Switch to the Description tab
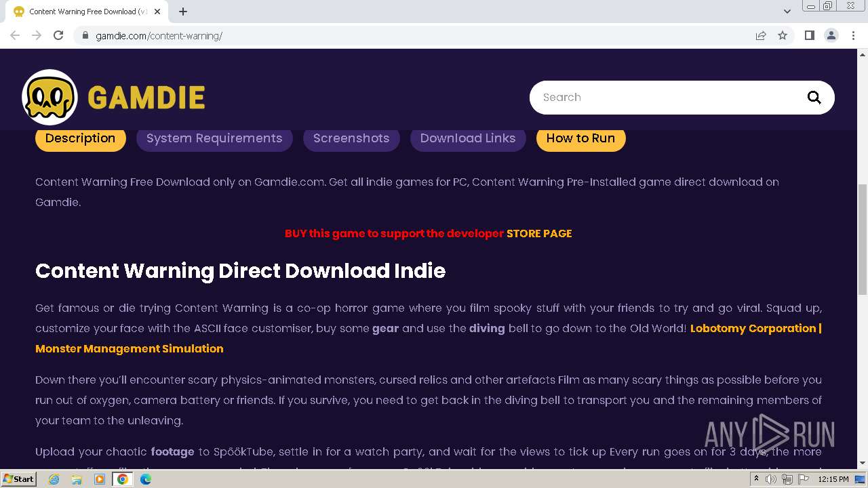This screenshot has height=488, width=868. [81, 138]
